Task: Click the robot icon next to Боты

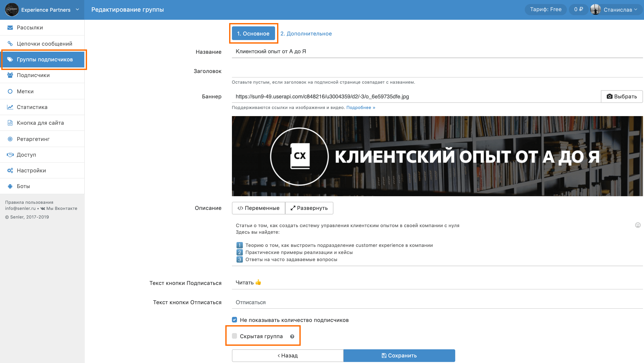Action: [10, 186]
